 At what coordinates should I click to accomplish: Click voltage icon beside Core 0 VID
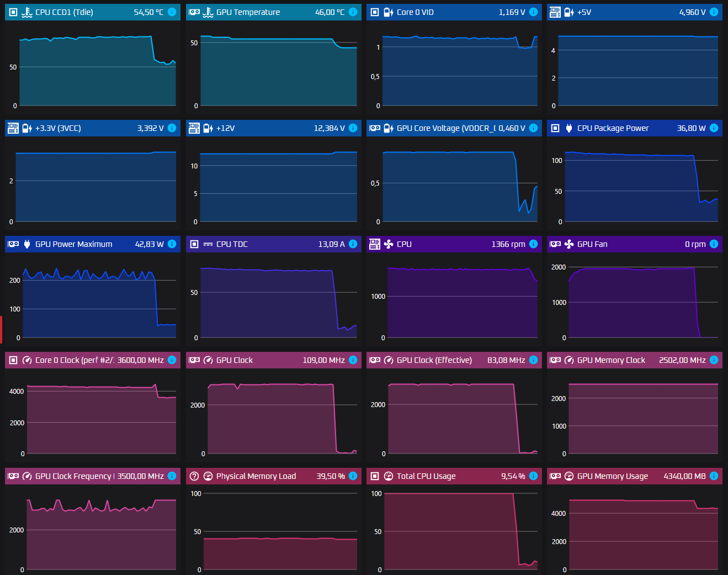point(389,12)
